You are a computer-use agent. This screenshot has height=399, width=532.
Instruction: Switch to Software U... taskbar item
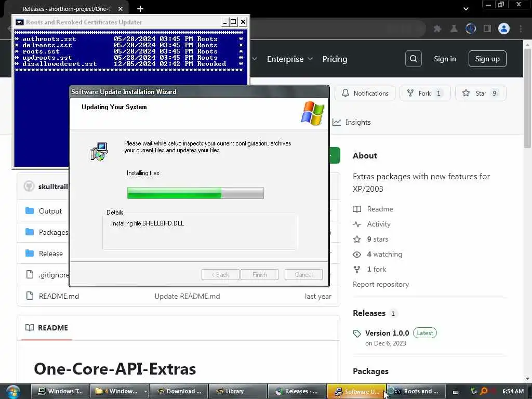pos(356,391)
